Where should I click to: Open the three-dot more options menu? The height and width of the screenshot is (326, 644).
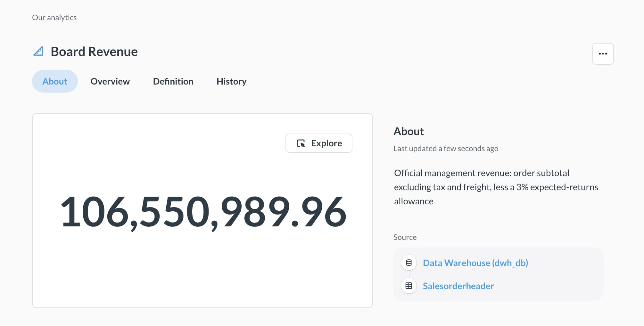click(603, 54)
